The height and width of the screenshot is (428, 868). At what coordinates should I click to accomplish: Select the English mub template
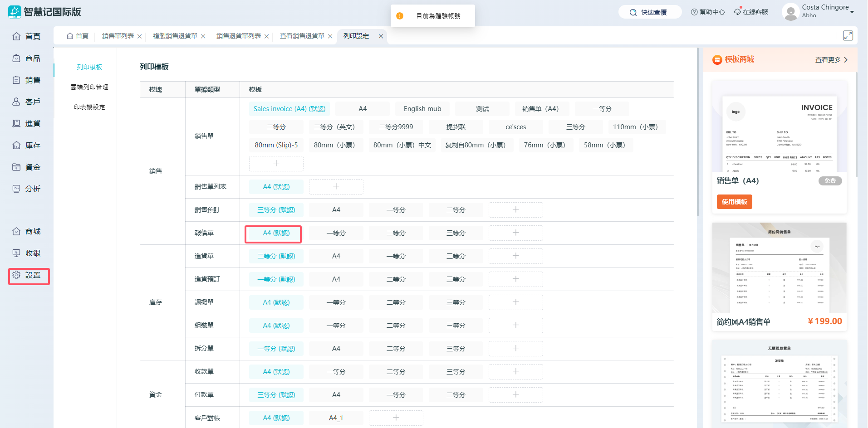tap(422, 109)
